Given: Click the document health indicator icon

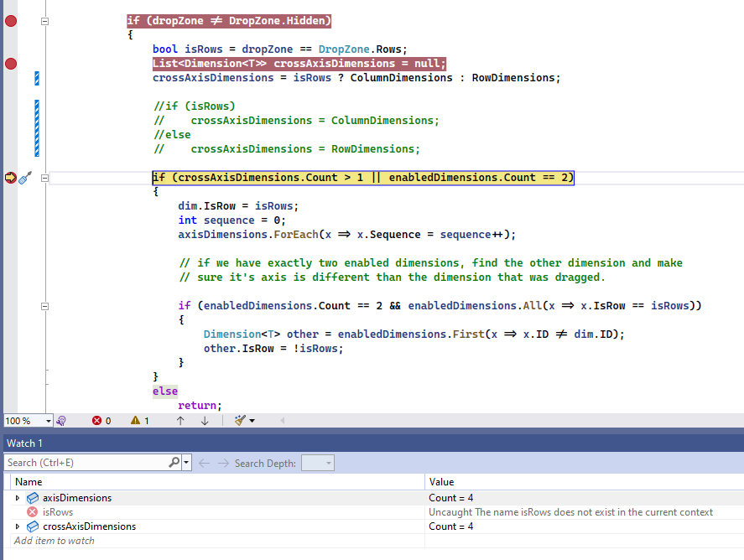Looking at the screenshot, I should (x=60, y=421).
